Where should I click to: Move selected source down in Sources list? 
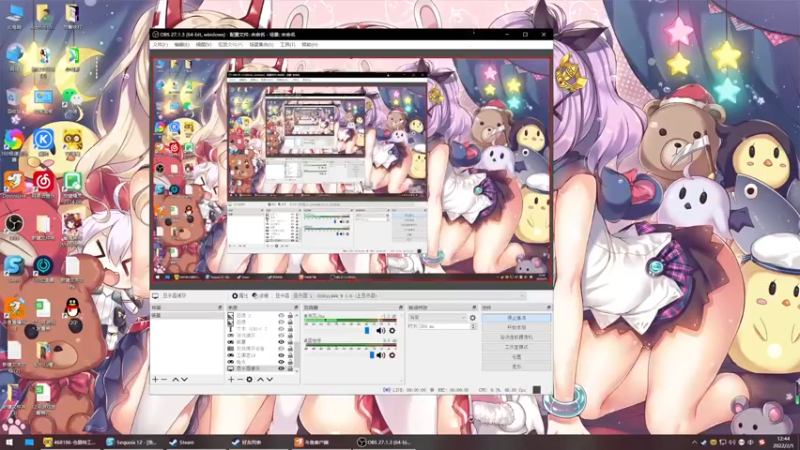[269, 380]
